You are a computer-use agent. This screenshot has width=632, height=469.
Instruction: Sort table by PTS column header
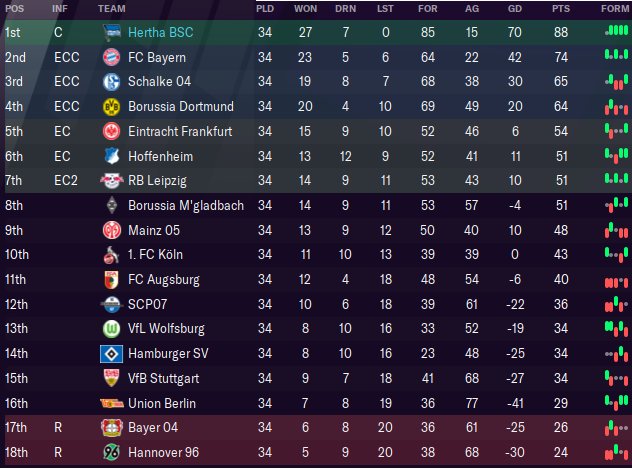click(x=561, y=8)
